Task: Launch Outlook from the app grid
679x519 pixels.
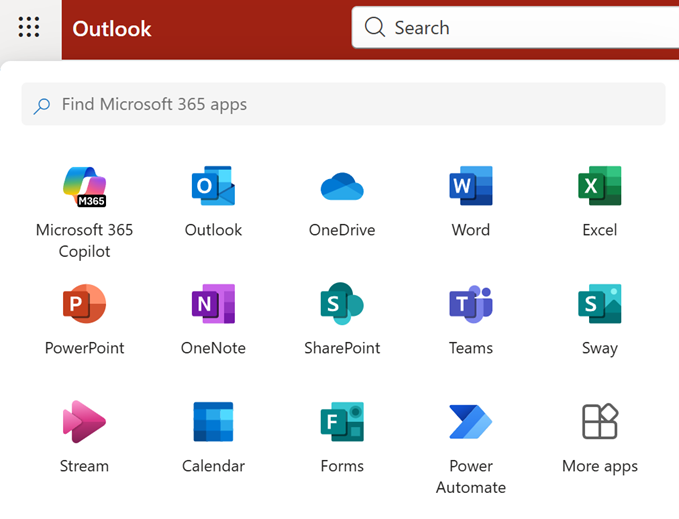Action: [x=213, y=187]
